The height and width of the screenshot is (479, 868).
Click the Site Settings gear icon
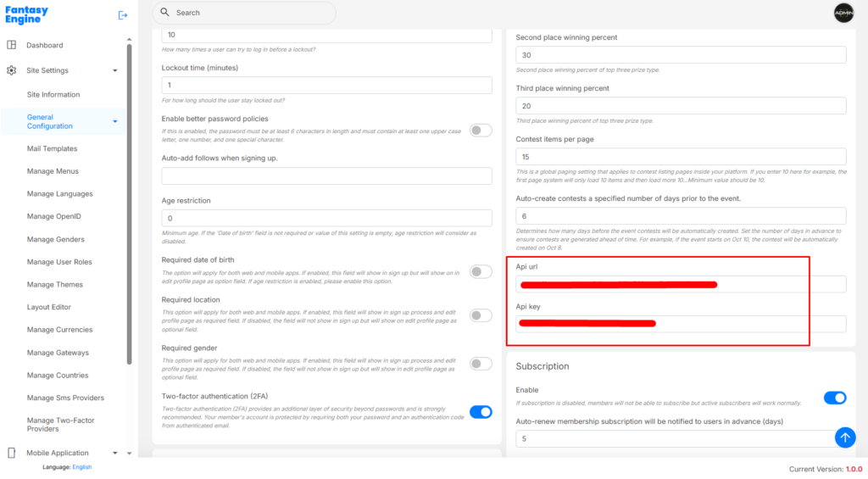click(x=11, y=70)
